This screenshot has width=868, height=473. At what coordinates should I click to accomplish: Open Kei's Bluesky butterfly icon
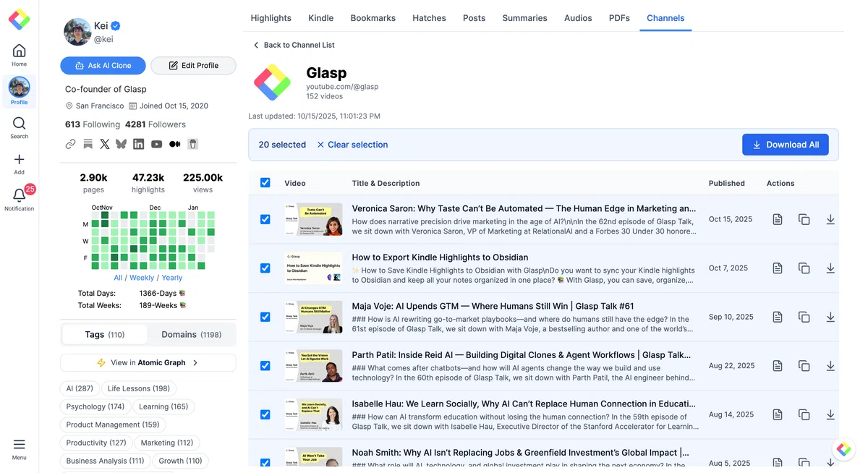[122, 144]
